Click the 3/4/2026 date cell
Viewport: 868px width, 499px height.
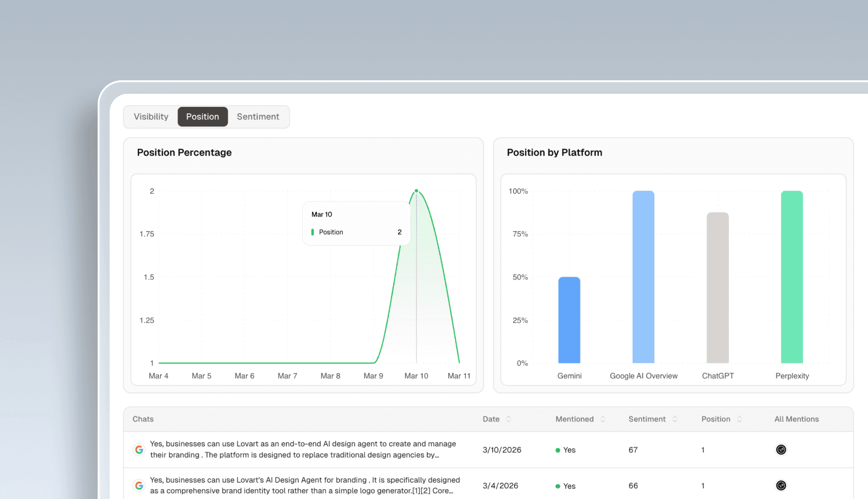pos(500,486)
